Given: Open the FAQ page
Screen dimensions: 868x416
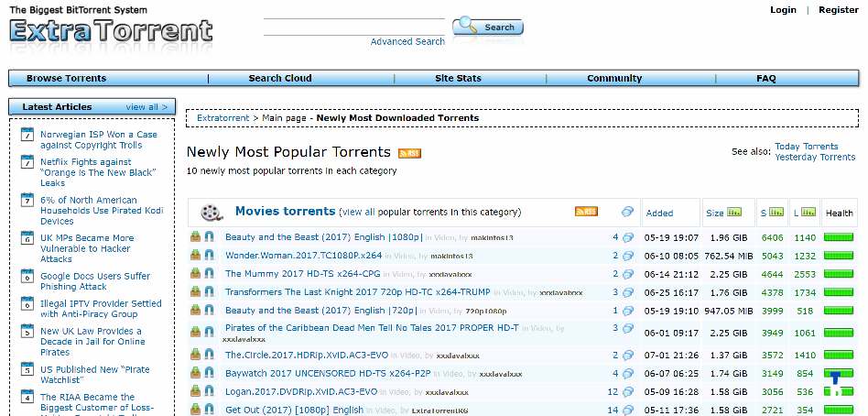Looking at the screenshot, I should coord(766,78).
